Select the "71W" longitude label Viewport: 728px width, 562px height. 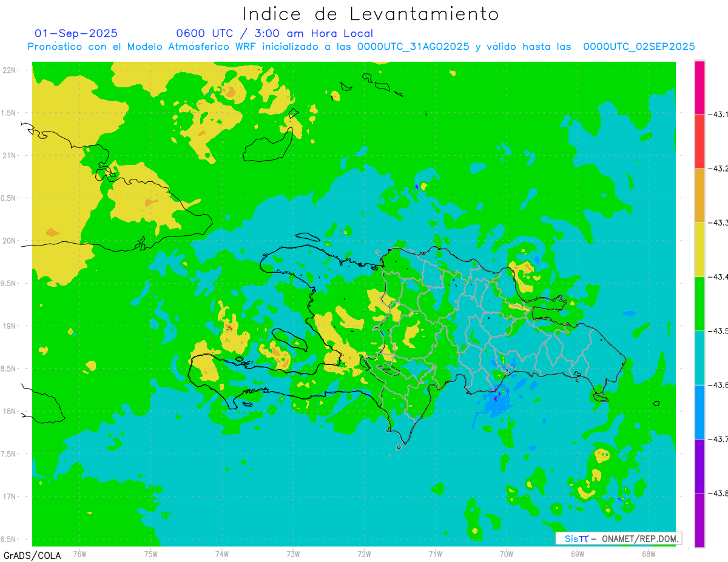point(435,554)
